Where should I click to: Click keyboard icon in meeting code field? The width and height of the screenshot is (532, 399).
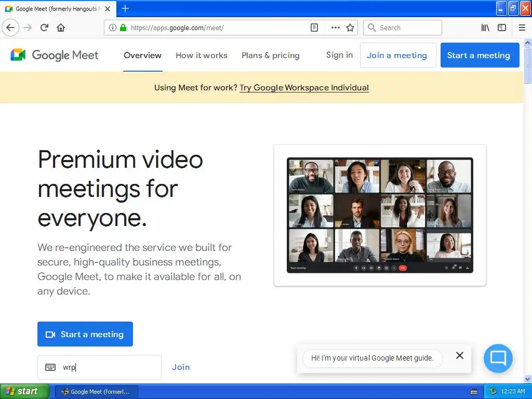click(50, 367)
